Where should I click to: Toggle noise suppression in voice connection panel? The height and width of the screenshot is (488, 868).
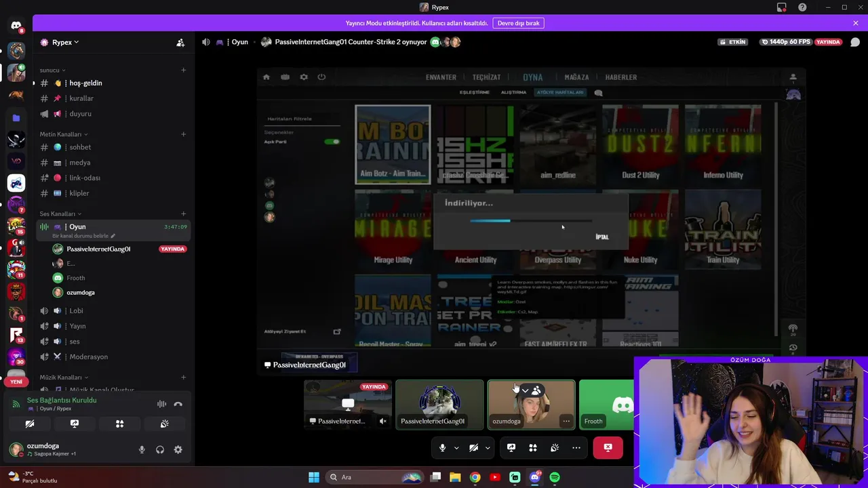[x=161, y=404]
